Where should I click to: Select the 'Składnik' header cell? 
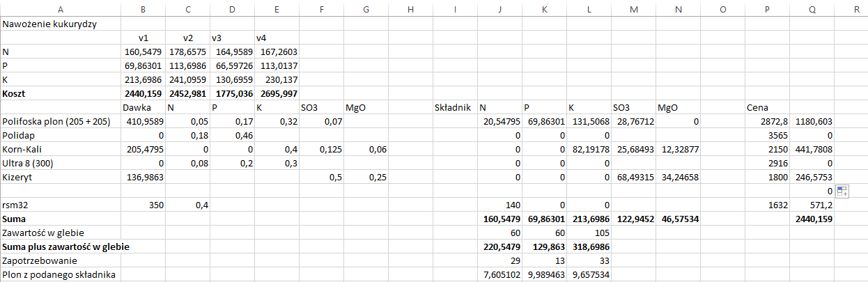454,107
